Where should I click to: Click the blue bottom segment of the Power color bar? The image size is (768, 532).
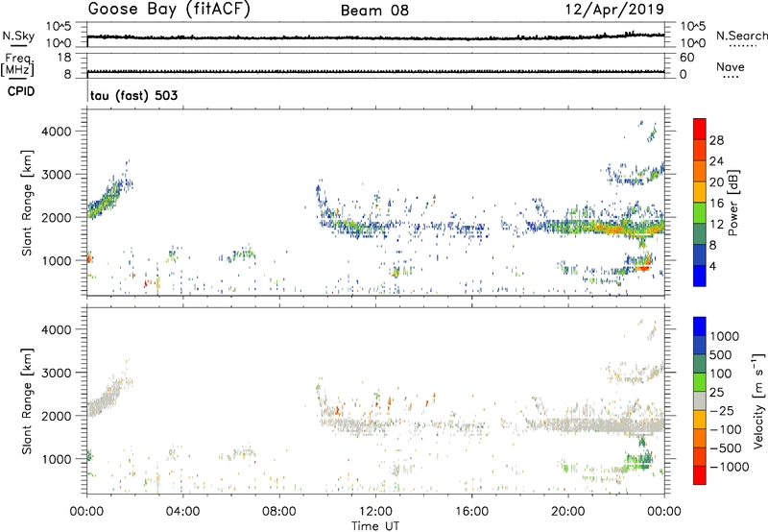(700, 276)
